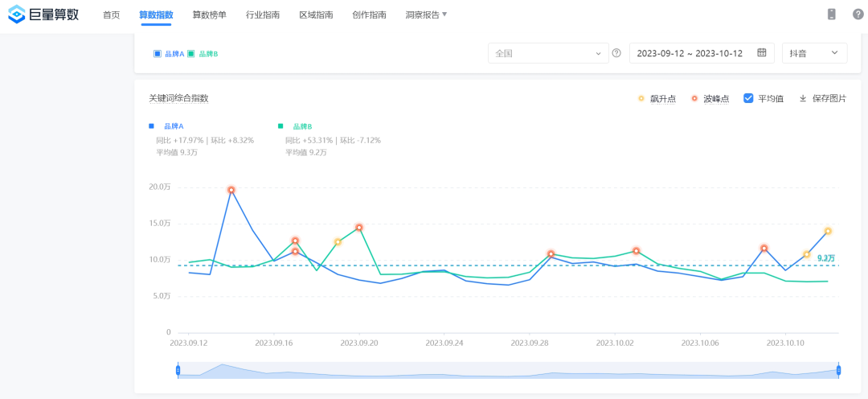868x399 pixels.
Task: Click the 巨量算数 logo
Action: [x=43, y=14]
